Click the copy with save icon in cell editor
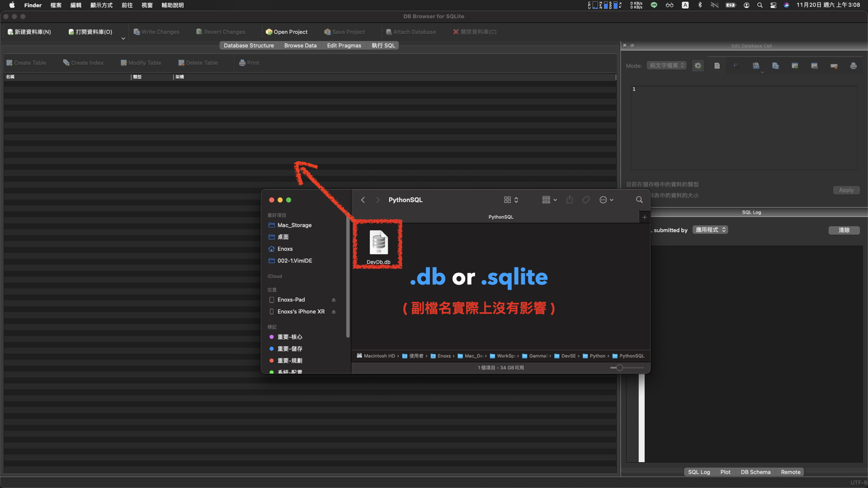 [775, 66]
